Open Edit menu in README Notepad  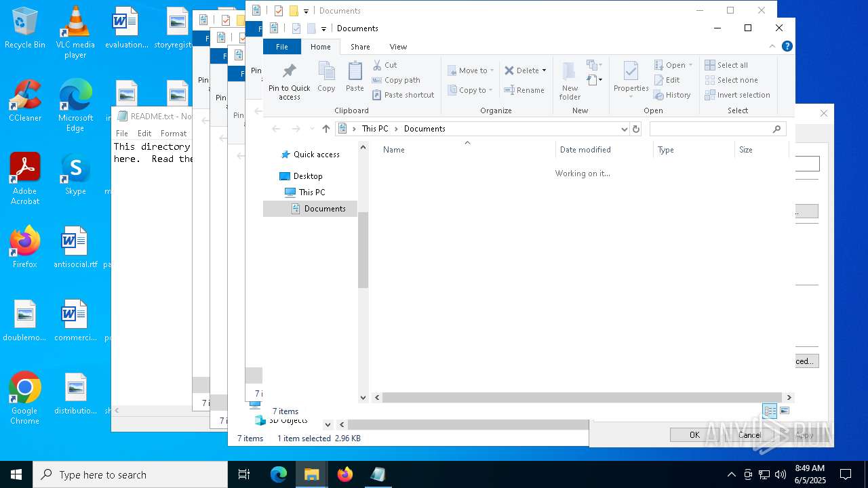tap(144, 134)
